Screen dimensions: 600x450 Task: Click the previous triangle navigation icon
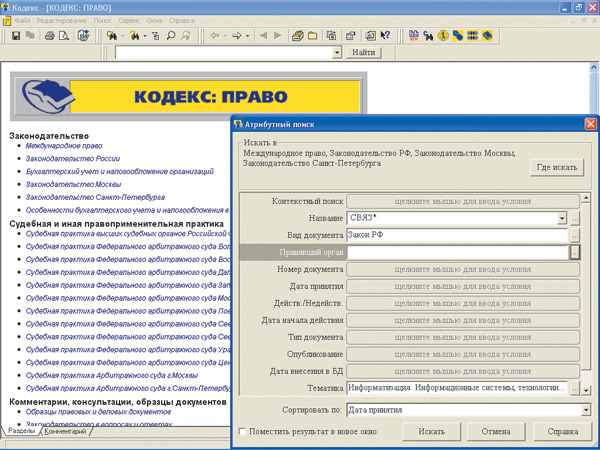pyautogui.click(x=263, y=36)
